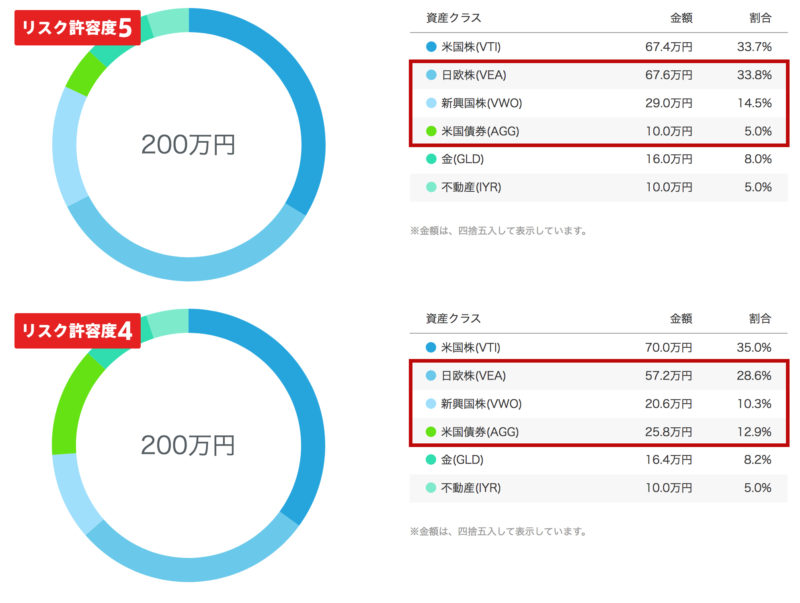
Task: Click the 金額 header in top table
Action: 681,18
